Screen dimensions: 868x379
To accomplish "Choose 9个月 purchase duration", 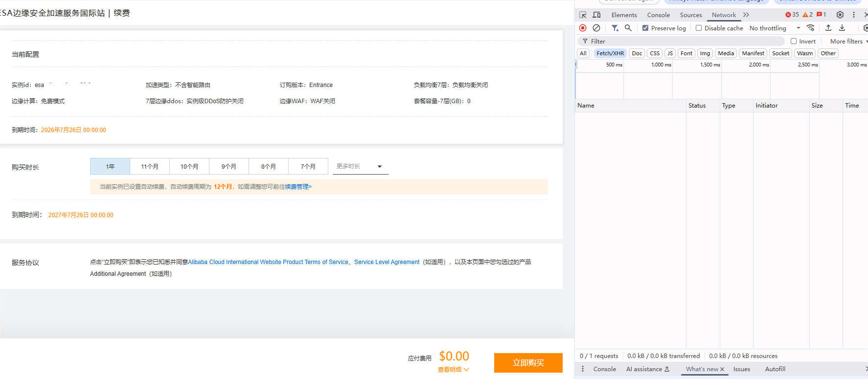I will click(229, 166).
